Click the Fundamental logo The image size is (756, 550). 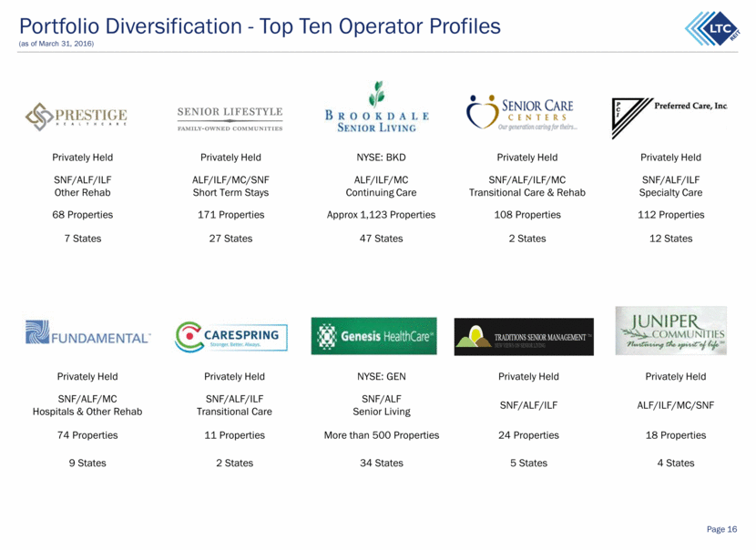tap(87, 332)
